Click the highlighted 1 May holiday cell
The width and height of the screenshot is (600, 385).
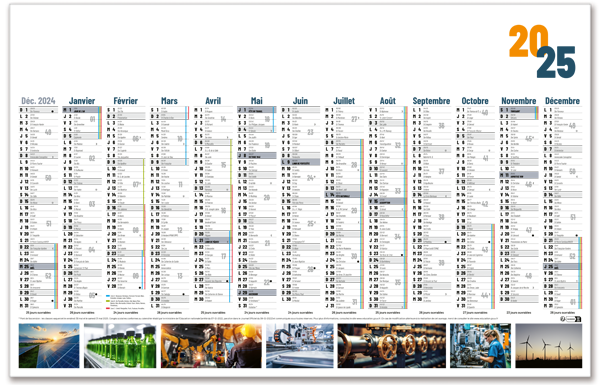click(256, 110)
